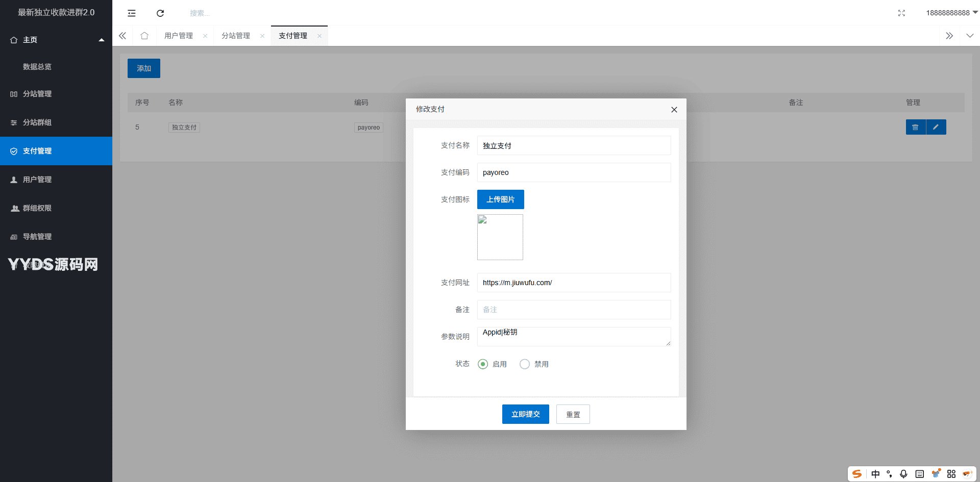This screenshot has height=482, width=980.
Task: Click the microphone voice input icon
Action: [x=903, y=474]
